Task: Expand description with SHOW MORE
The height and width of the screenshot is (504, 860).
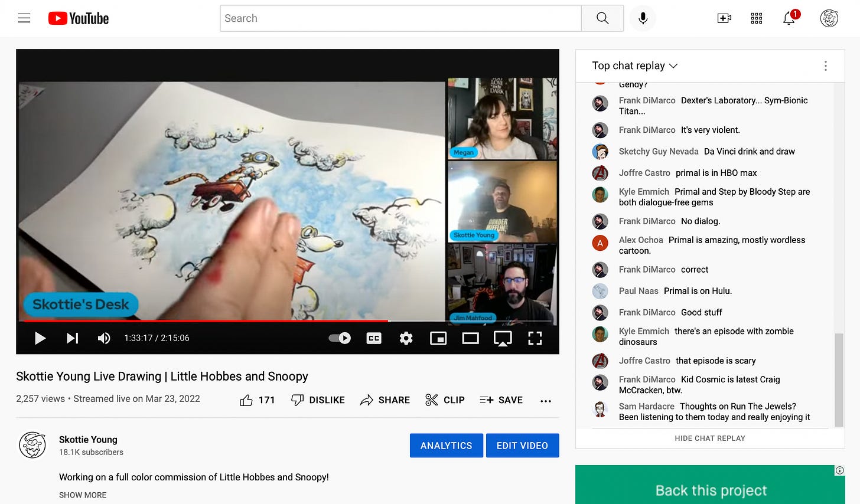Action: point(83,495)
